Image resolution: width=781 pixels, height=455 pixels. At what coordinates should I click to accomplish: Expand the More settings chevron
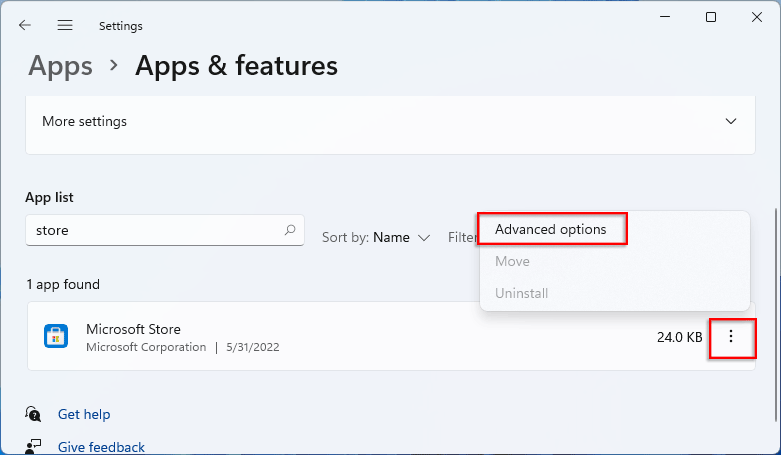[731, 121]
